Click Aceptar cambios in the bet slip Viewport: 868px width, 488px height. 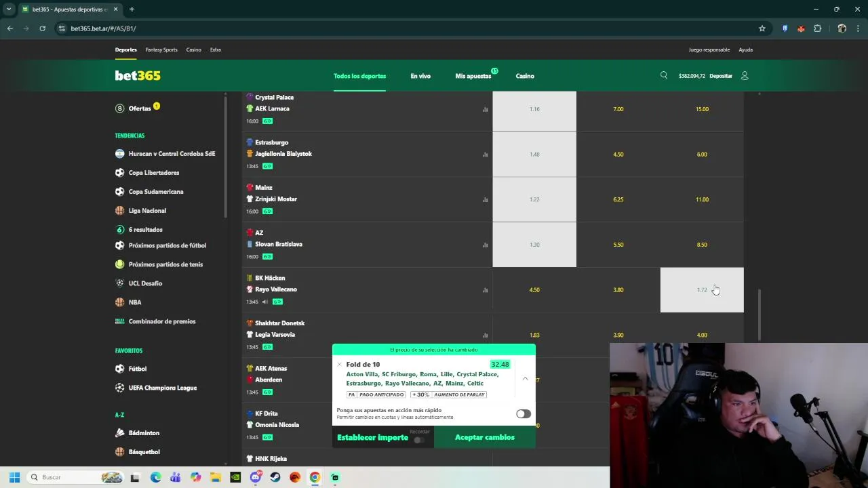click(x=485, y=437)
